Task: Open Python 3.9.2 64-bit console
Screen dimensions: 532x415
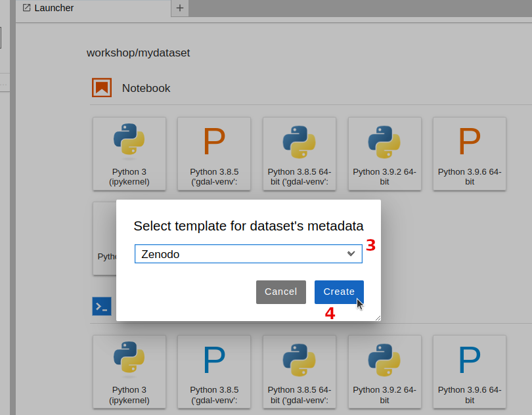Action: (x=384, y=372)
